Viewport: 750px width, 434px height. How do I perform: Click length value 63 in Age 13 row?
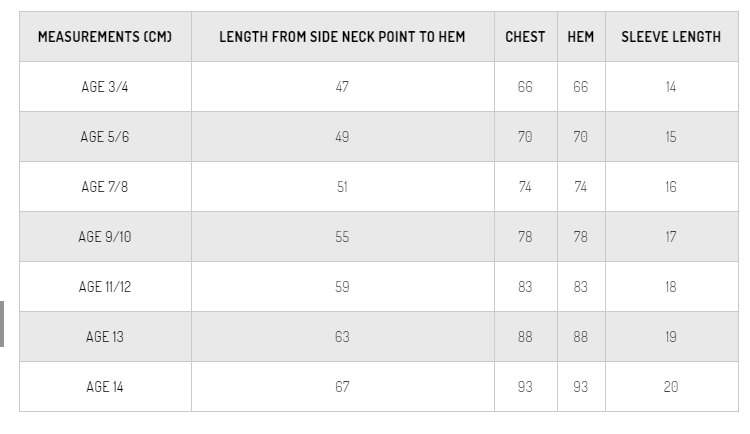click(342, 337)
